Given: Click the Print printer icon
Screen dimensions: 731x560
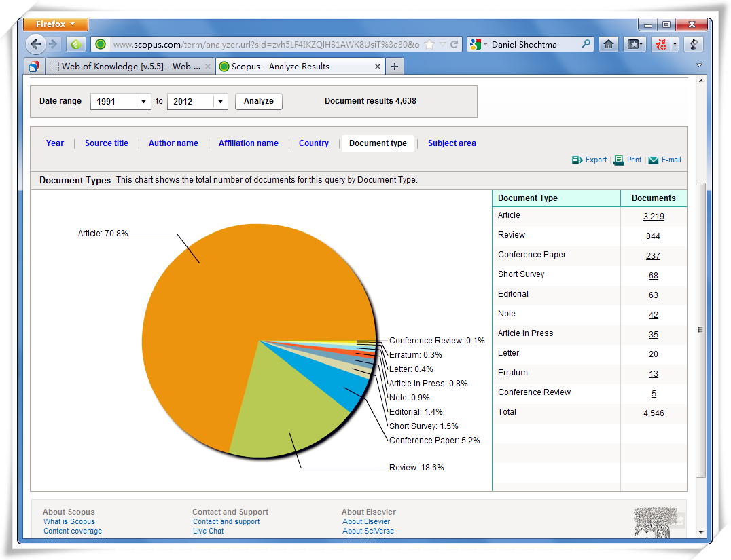Looking at the screenshot, I should (x=619, y=160).
